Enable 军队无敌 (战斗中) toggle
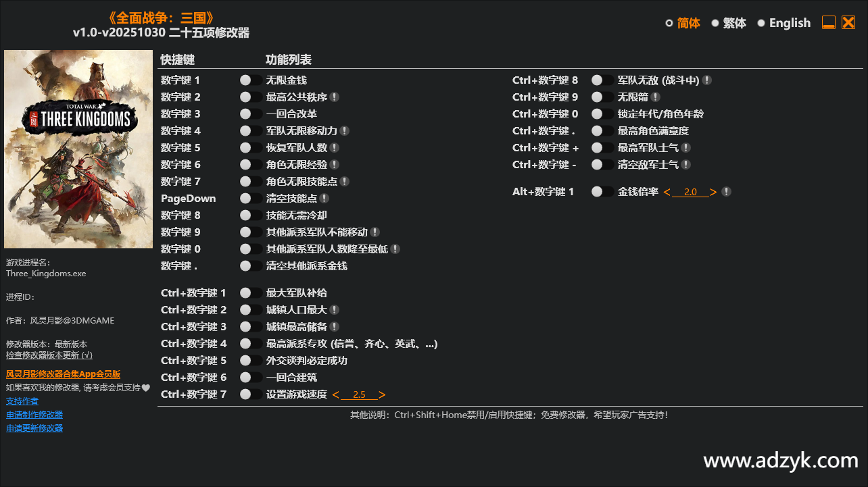Viewport: 868px width, 487px height. click(598, 80)
